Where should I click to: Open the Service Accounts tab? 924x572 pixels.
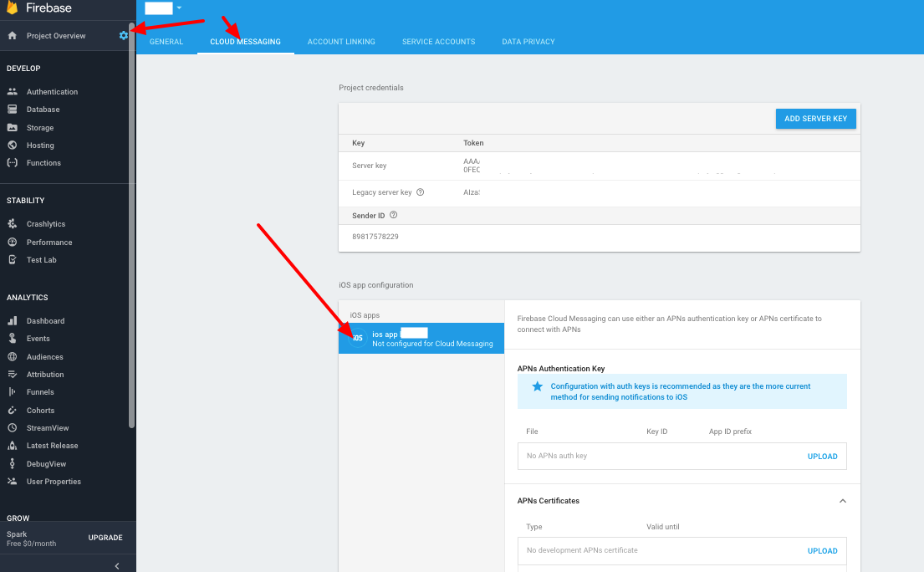pyautogui.click(x=438, y=41)
